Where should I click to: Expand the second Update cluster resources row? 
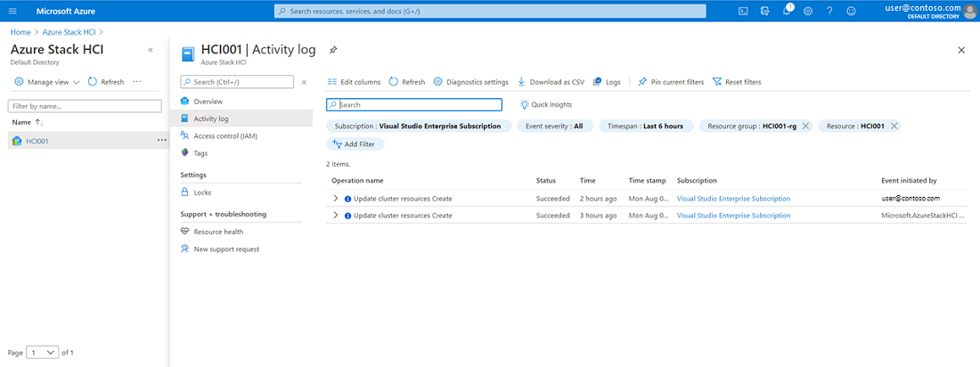click(x=336, y=216)
